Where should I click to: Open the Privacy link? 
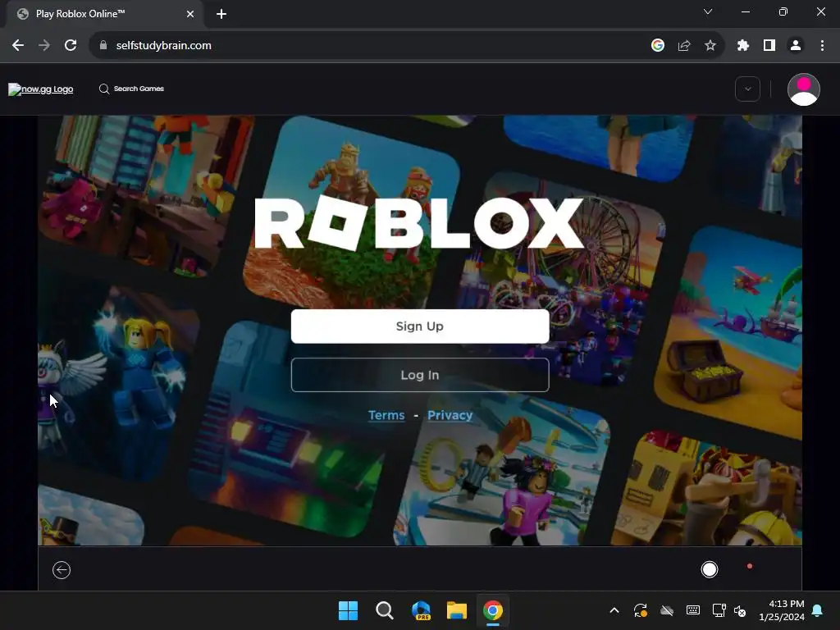click(x=450, y=415)
